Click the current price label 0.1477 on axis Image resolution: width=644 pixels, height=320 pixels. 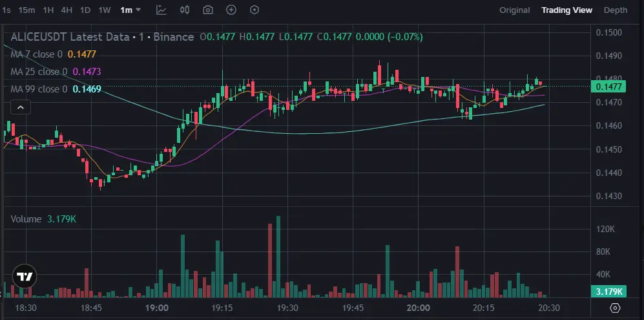pos(608,87)
